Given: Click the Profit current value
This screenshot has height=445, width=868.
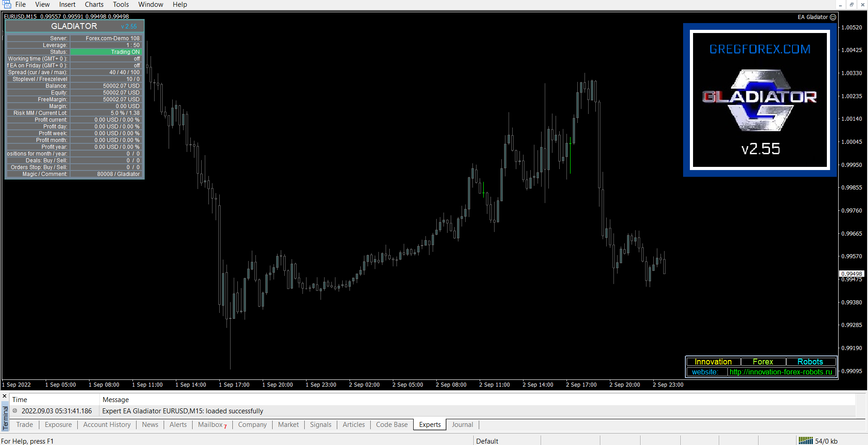Looking at the screenshot, I should pyautogui.click(x=106, y=120).
